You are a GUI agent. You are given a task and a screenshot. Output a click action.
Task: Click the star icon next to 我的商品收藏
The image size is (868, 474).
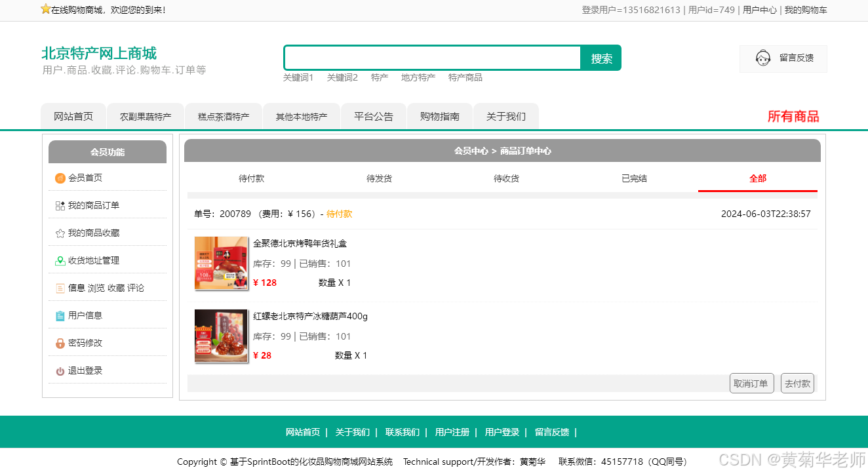click(x=60, y=233)
